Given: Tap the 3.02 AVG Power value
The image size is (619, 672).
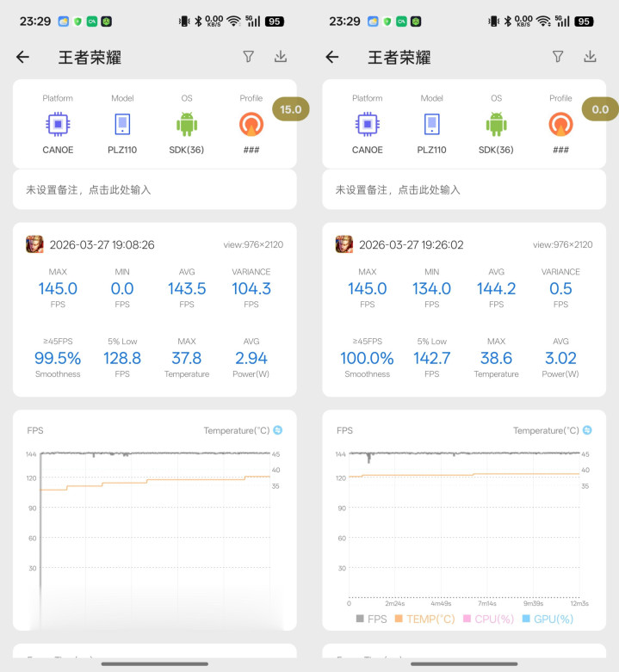Looking at the screenshot, I should (560, 358).
